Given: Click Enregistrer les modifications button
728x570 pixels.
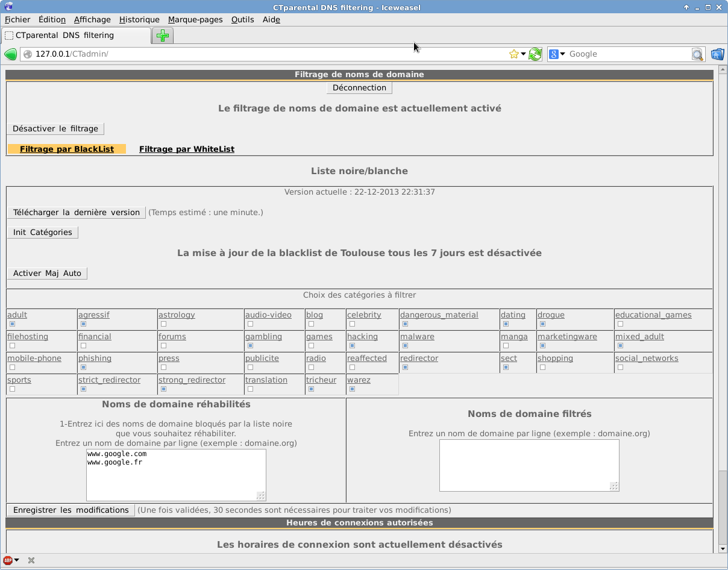Looking at the screenshot, I should pyautogui.click(x=71, y=510).
